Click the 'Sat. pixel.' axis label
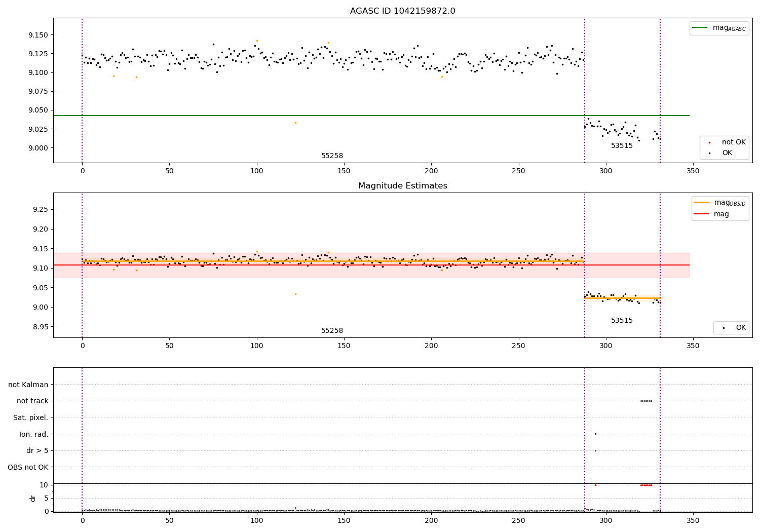The width and height of the screenshot is (760, 532). 31,418
